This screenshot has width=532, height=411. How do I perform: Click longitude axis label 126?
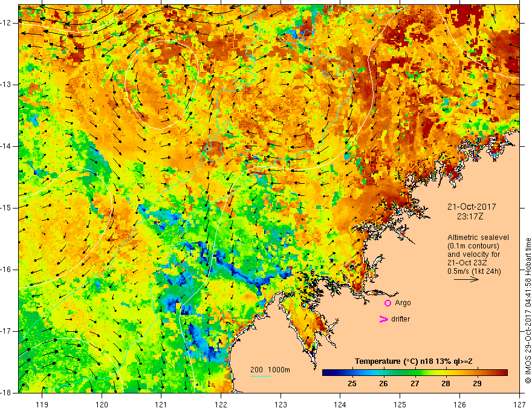click(459, 404)
